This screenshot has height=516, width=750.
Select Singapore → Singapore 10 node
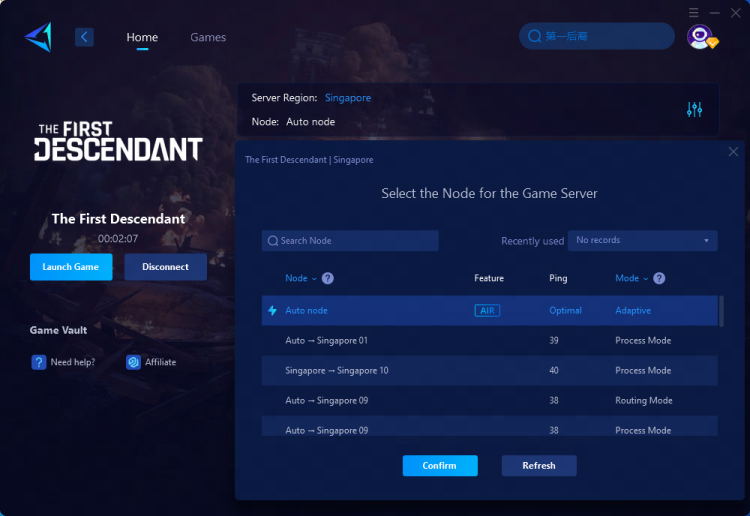click(x=489, y=371)
